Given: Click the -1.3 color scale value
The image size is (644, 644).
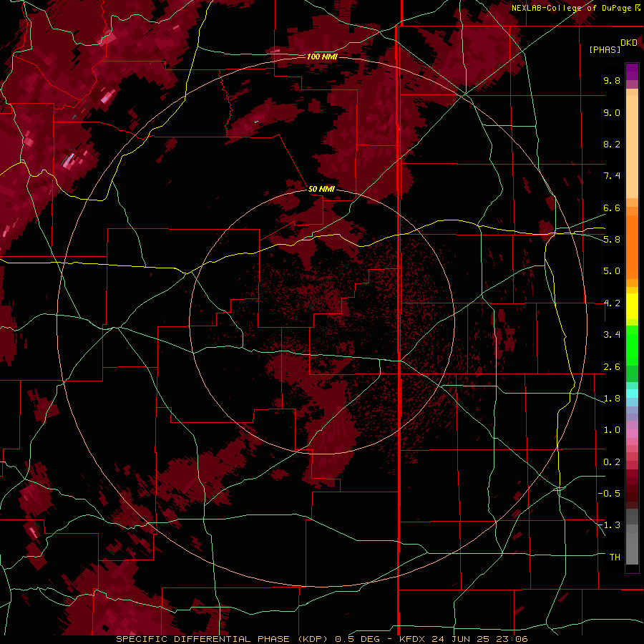Looking at the screenshot, I should pos(609,525).
